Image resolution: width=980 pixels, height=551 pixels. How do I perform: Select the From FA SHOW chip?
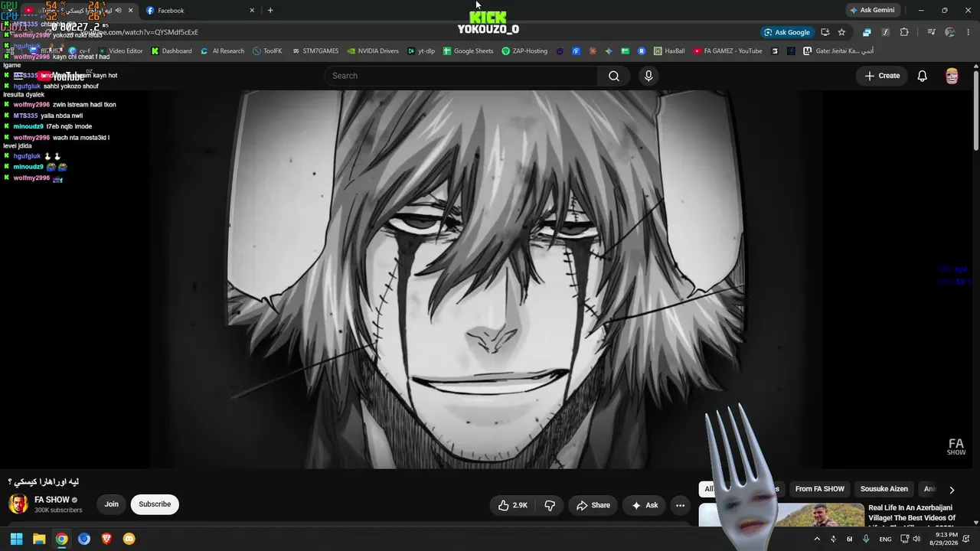[819, 489]
